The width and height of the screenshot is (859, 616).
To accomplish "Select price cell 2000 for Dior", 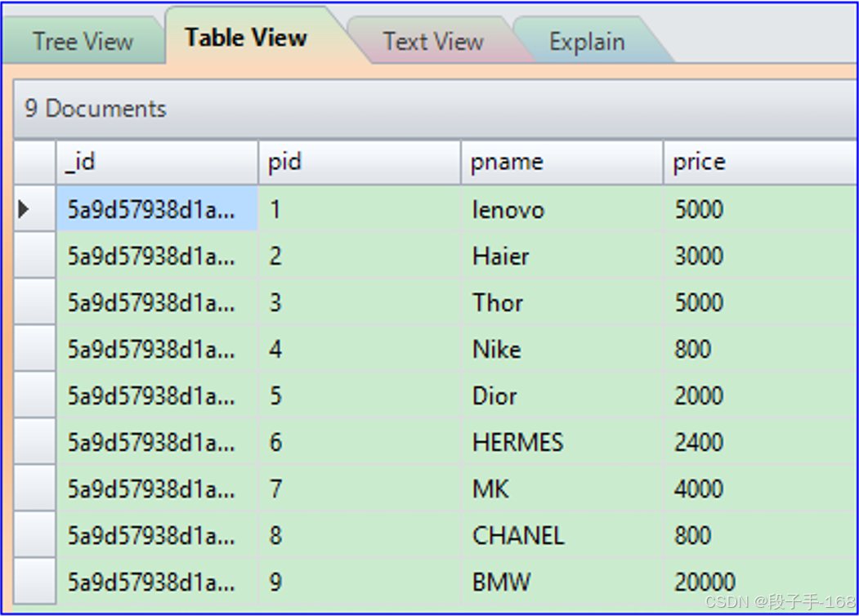I will tap(761, 395).
